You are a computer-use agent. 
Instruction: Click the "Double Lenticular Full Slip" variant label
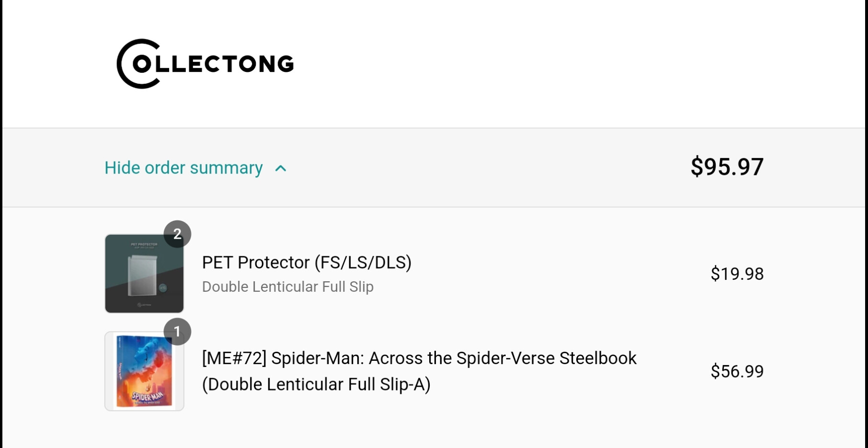pos(287,287)
